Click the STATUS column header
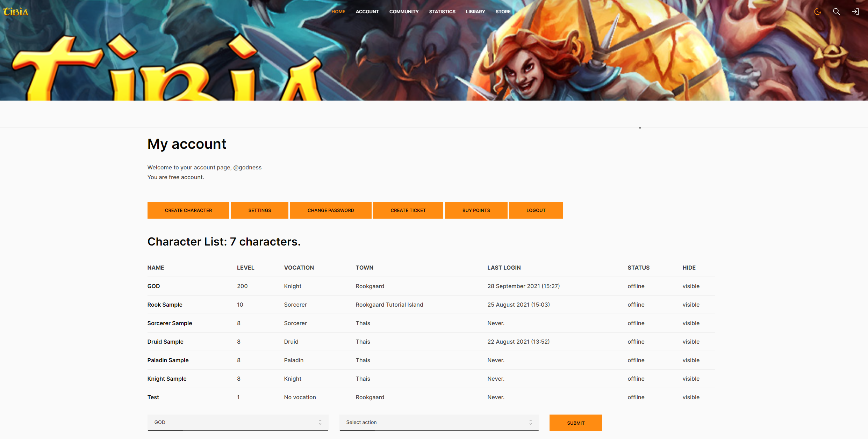Image resolution: width=868 pixels, height=439 pixels. pos(638,268)
